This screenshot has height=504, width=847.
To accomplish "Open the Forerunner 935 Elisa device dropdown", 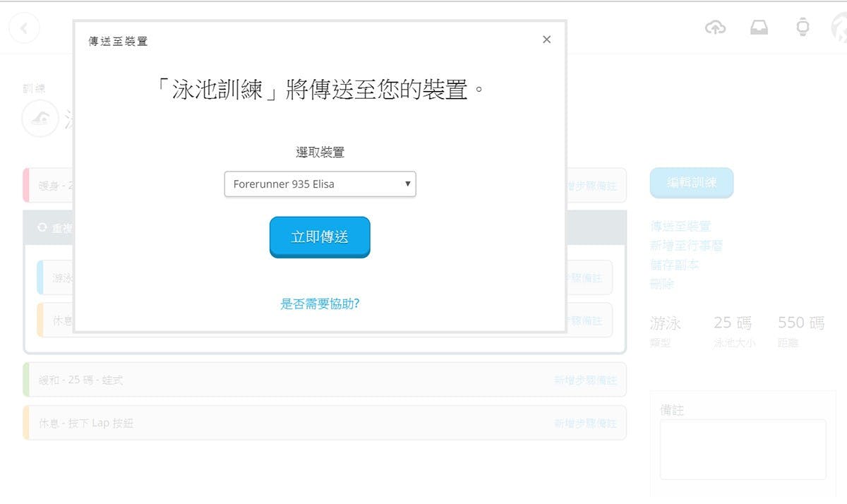I will [x=320, y=184].
